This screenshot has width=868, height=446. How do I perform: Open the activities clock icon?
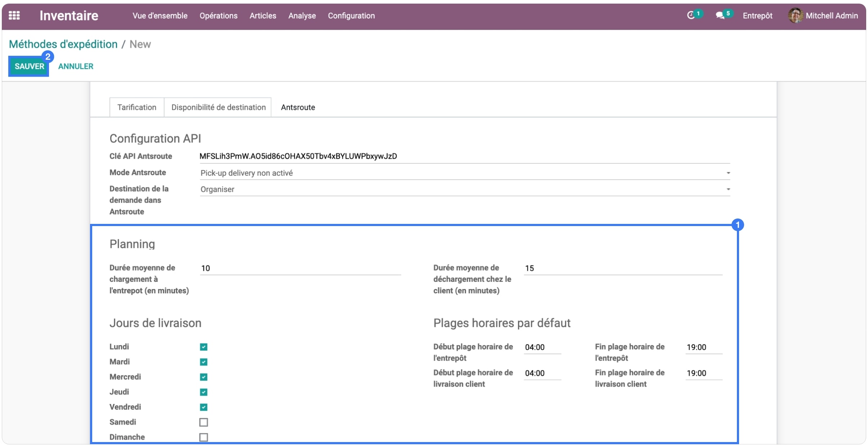click(x=690, y=15)
